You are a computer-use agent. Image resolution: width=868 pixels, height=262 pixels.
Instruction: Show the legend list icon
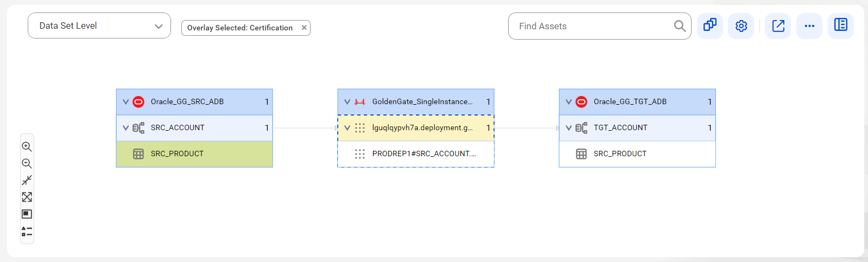[27, 232]
